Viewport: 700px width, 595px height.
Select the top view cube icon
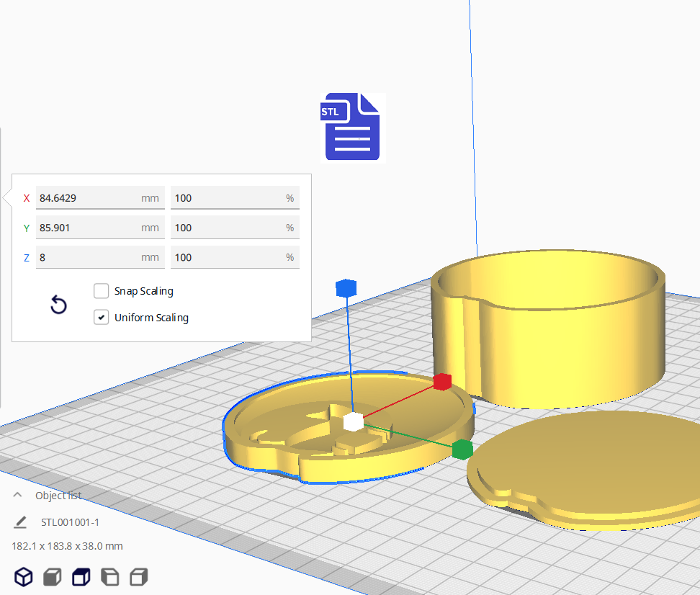(81, 576)
